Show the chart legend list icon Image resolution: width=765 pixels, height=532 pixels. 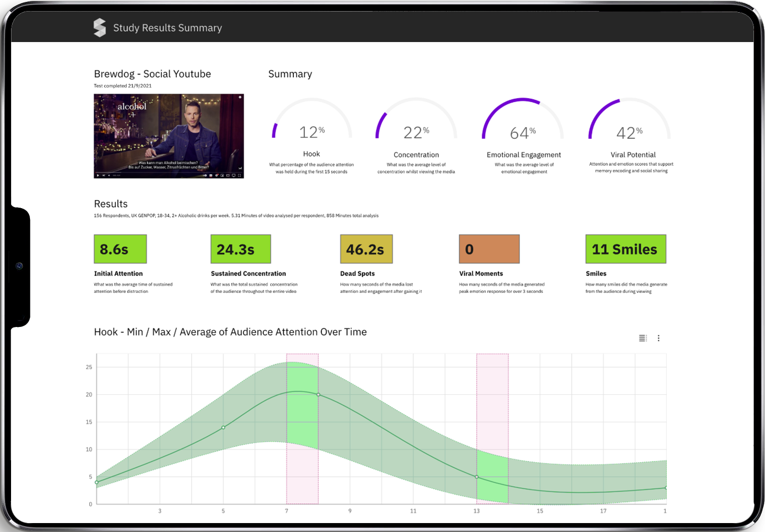click(642, 338)
